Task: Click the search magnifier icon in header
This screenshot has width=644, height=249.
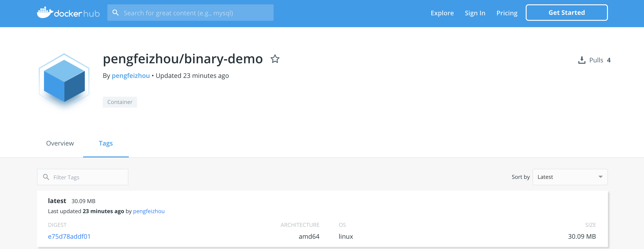Action: (x=115, y=13)
